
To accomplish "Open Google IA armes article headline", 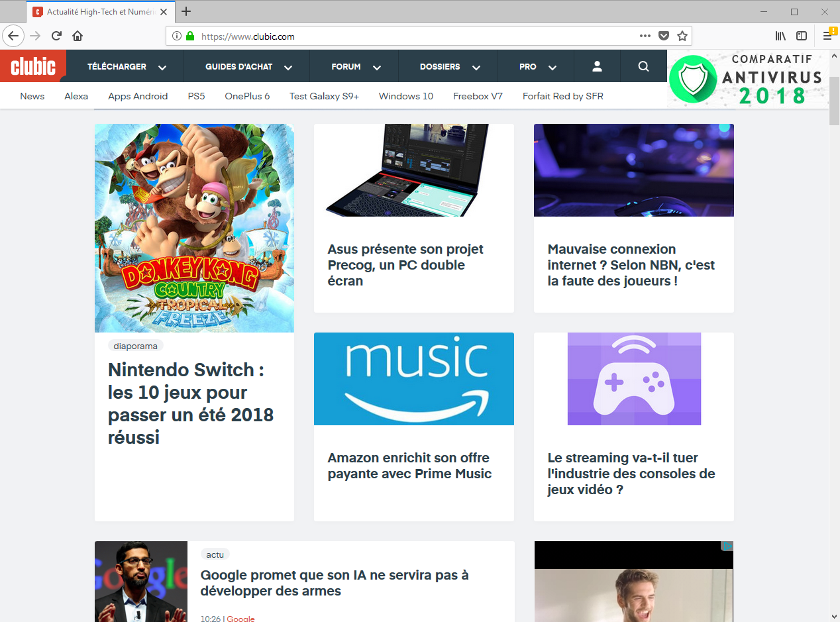I will click(335, 583).
